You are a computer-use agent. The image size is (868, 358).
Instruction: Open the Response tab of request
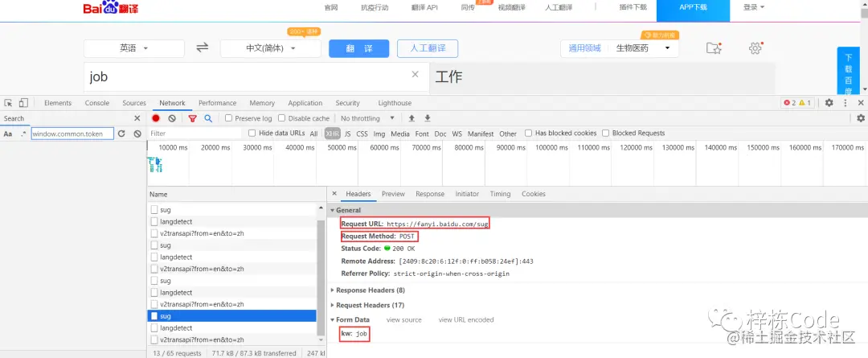[x=430, y=194]
